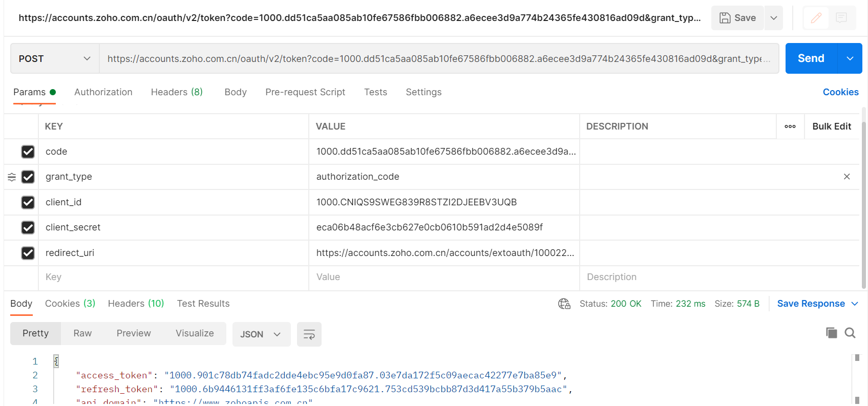This screenshot has height=406, width=868.
Task: Open the JSON format dropdown
Action: click(x=261, y=334)
